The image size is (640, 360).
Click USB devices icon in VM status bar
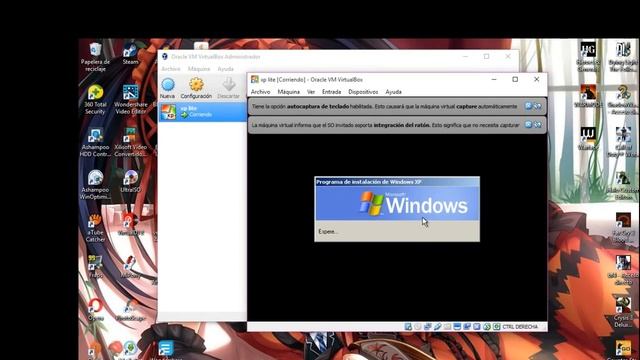(438, 327)
